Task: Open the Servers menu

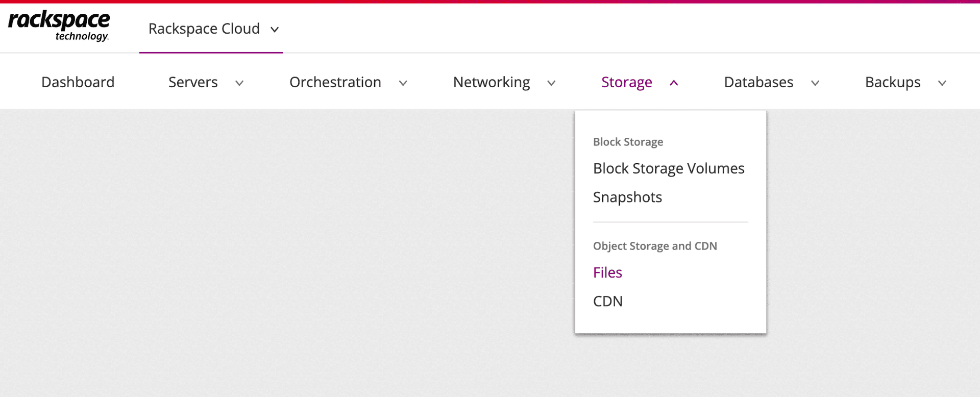Action: (193, 82)
